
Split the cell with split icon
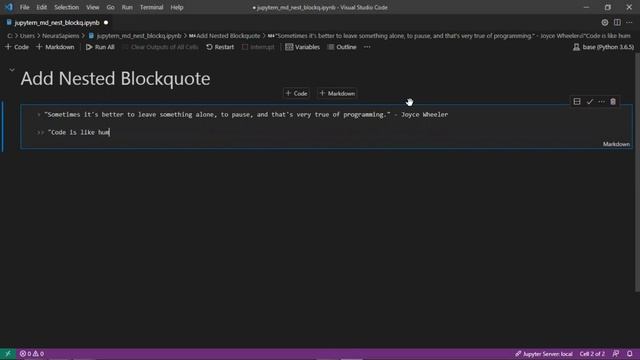(x=577, y=102)
